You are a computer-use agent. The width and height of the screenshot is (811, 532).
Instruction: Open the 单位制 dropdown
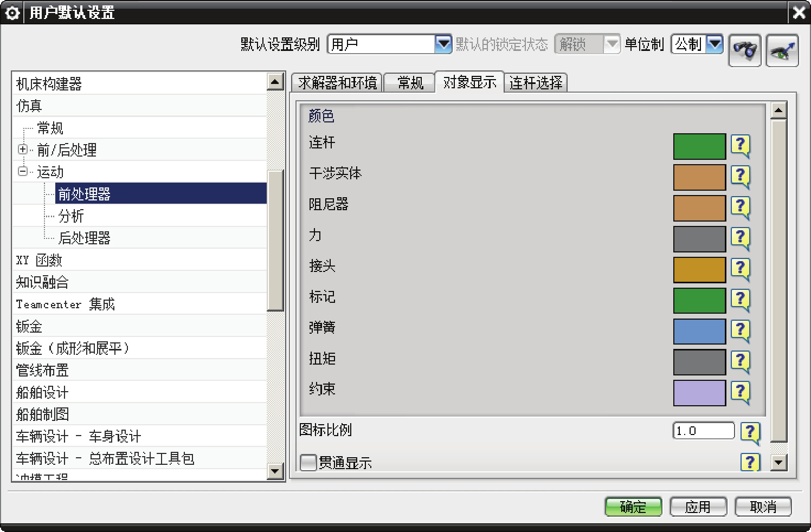(x=715, y=44)
